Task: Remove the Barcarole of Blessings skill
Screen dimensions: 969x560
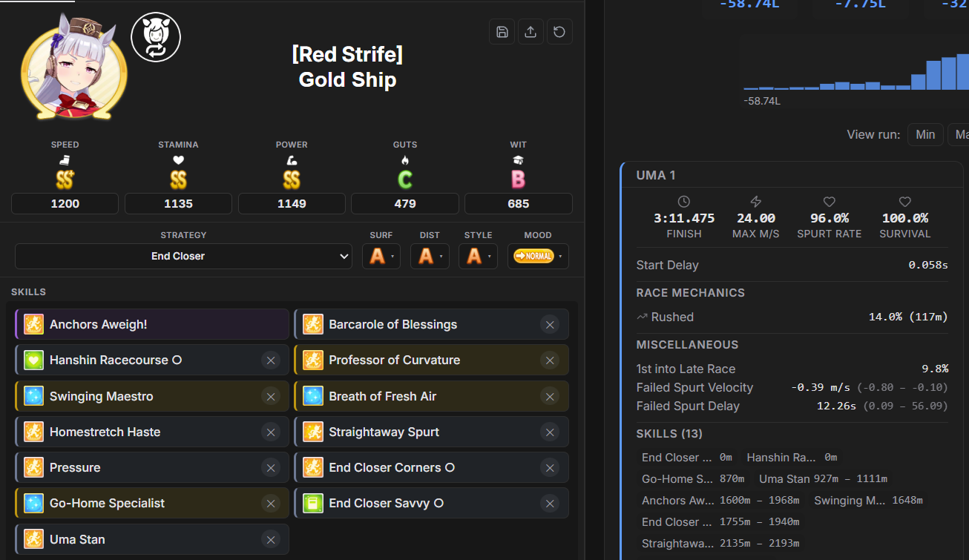Action: pos(550,324)
